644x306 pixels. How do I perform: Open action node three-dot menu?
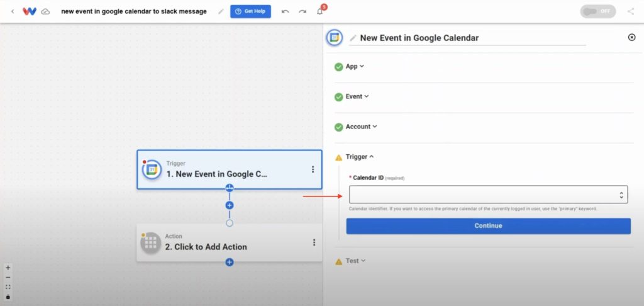coord(314,242)
